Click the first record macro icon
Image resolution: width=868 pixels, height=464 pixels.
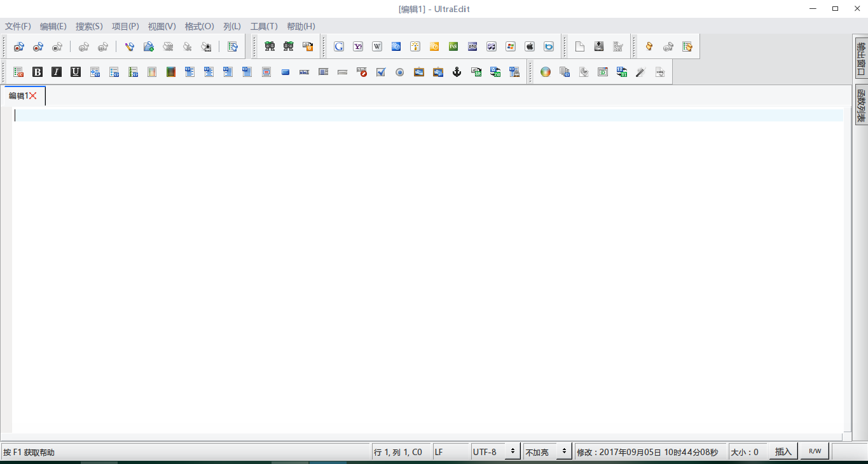[x=18, y=46]
